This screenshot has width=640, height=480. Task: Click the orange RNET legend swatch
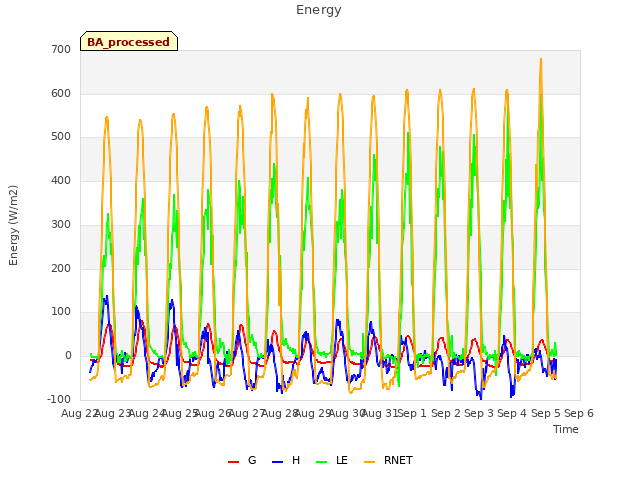point(369,462)
